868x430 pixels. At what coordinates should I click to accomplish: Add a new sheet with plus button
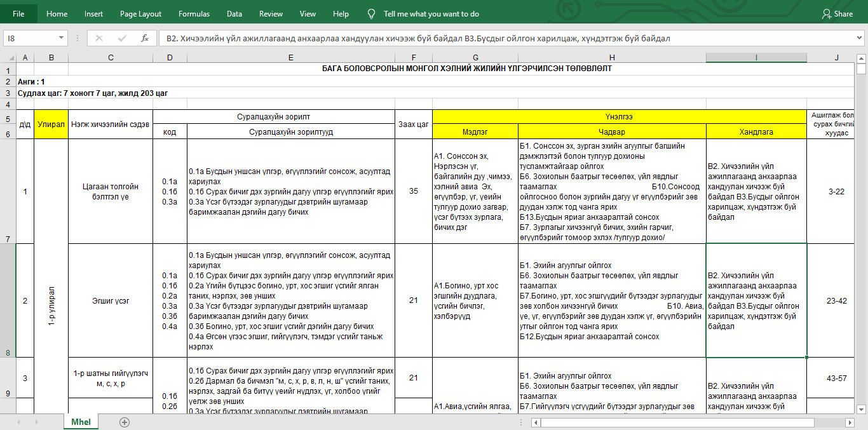(125, 422)
